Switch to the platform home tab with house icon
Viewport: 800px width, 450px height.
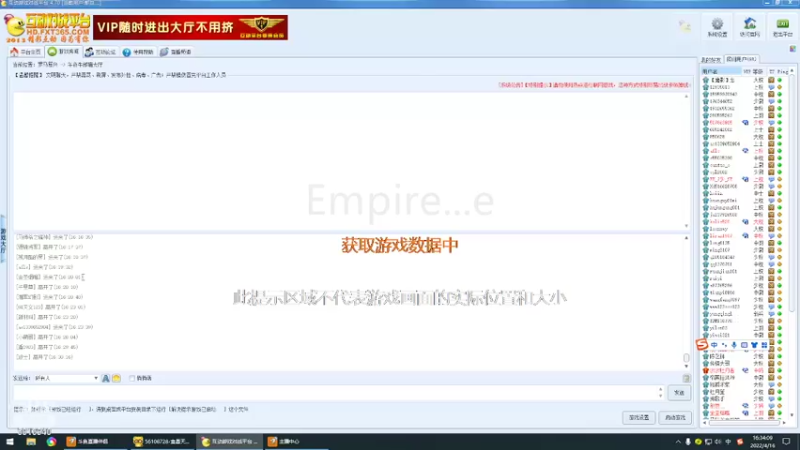click(26, 52)
